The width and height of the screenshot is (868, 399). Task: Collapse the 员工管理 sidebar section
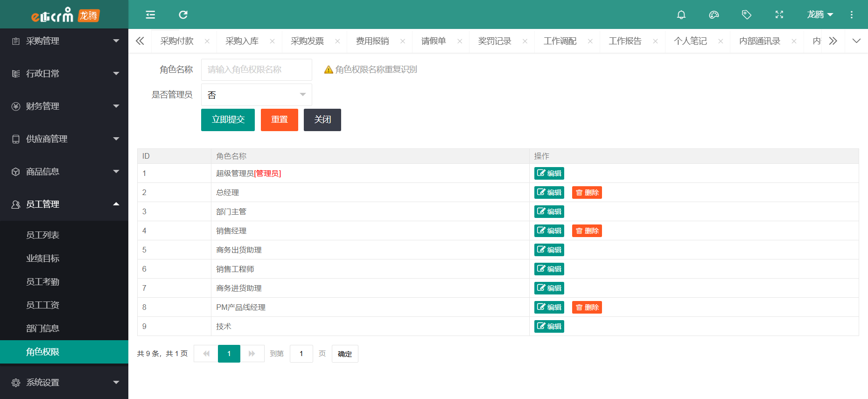coord(64,204)
